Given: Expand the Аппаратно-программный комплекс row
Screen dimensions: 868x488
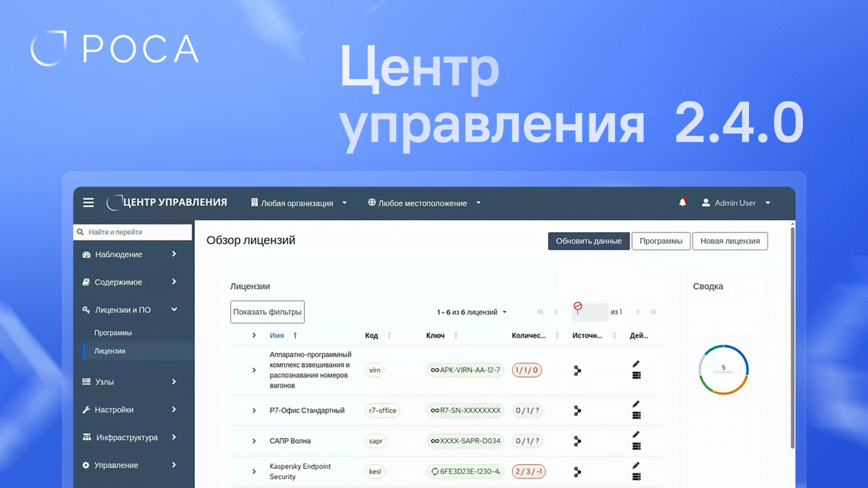Looking at the screenshot, I should pos(254,370).
